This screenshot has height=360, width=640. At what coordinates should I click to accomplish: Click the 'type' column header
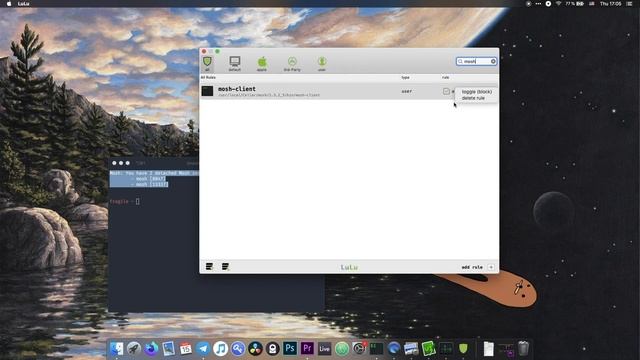405,77
